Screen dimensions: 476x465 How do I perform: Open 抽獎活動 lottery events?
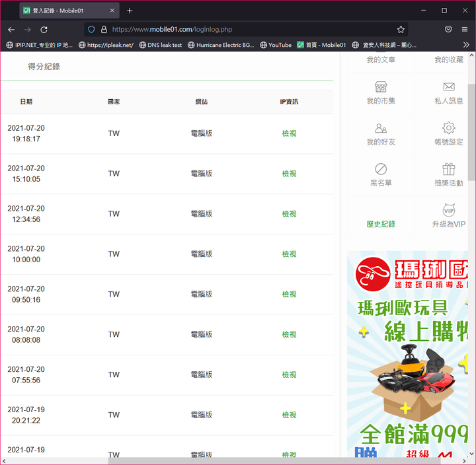[x=449, y=175]
